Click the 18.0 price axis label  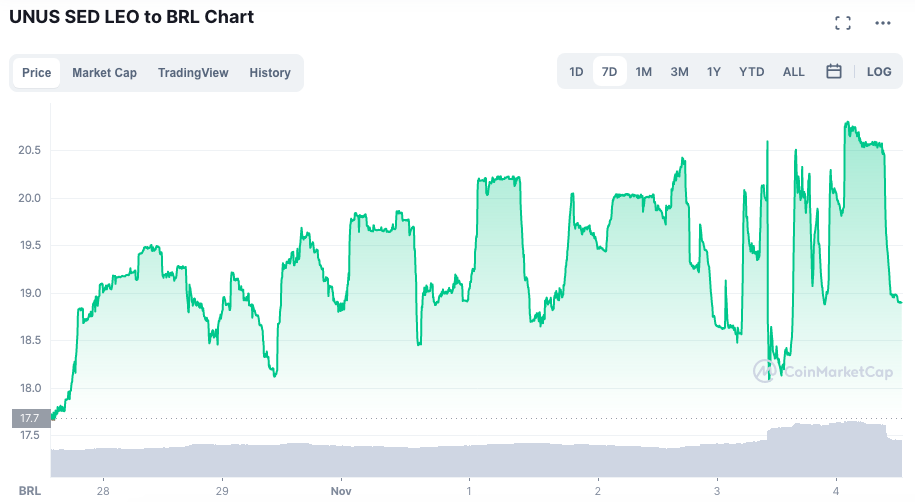(x=30, y=388)
